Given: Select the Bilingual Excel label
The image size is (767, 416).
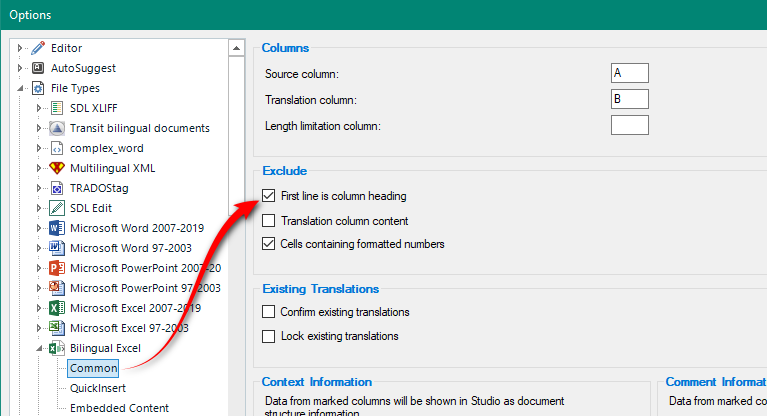Looking at the screenshot, I should click(x=105, y=348).
